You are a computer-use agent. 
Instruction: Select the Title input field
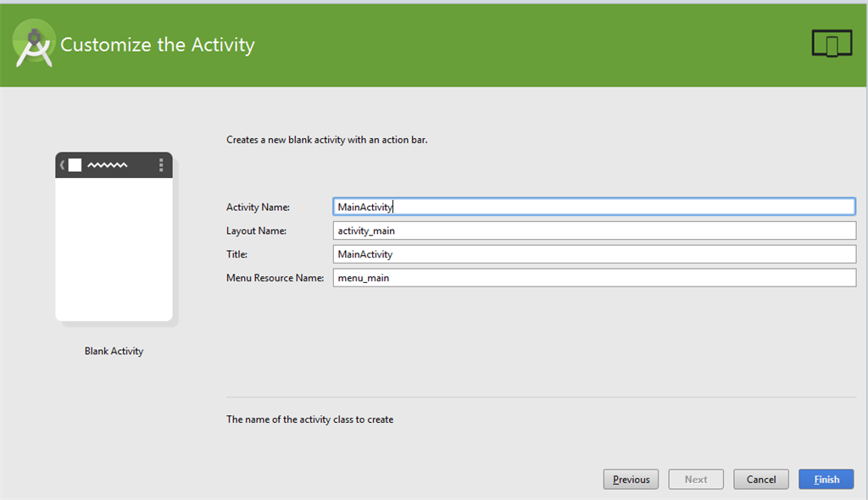click(593, 254)
